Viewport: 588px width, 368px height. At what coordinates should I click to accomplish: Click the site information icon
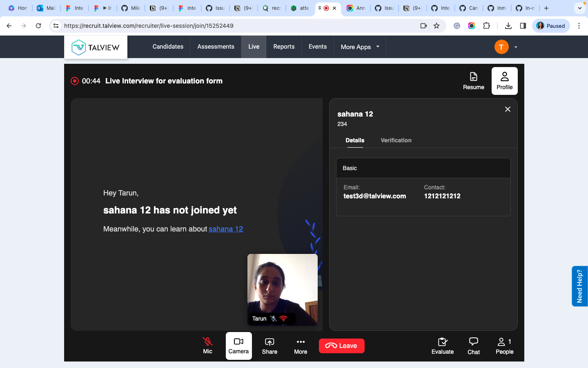(56, 26)
